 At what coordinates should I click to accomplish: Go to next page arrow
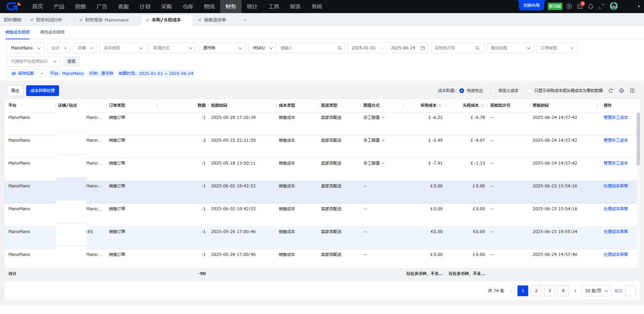click(x=575, y=291)
